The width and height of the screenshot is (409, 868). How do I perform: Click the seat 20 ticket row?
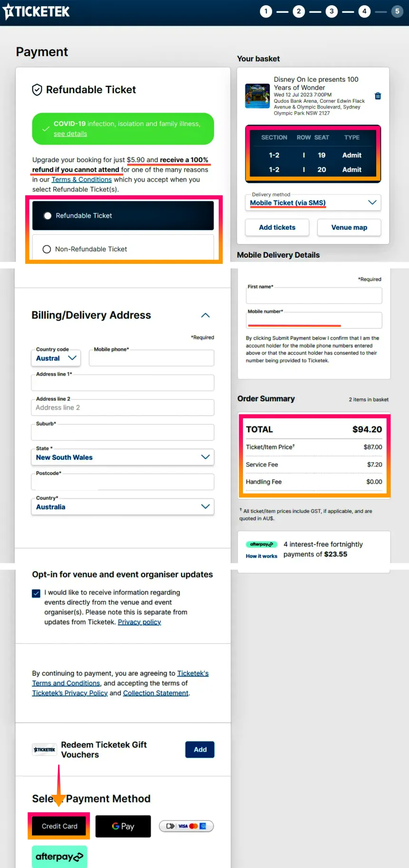[313, 169]
